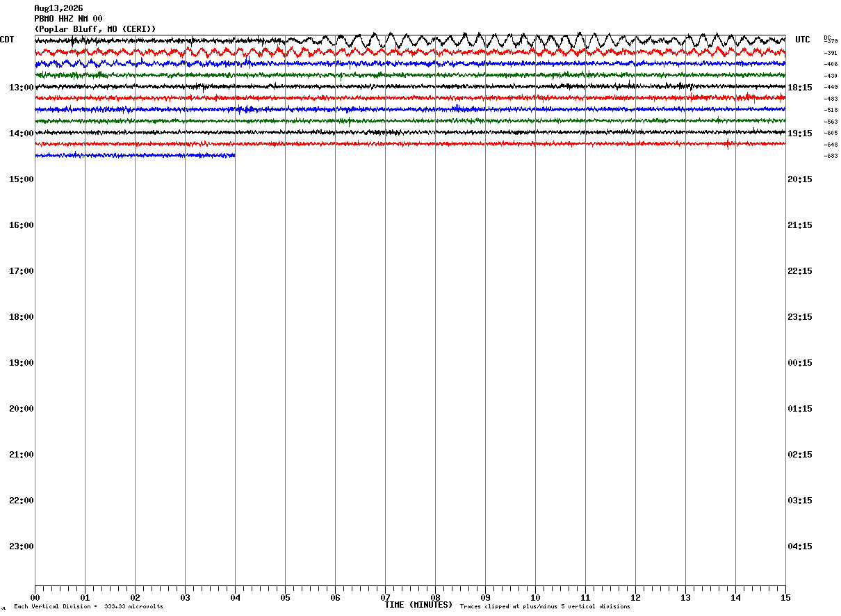
Task: Click the '22:00' CDT hour label
Action: tap(22, 501)
